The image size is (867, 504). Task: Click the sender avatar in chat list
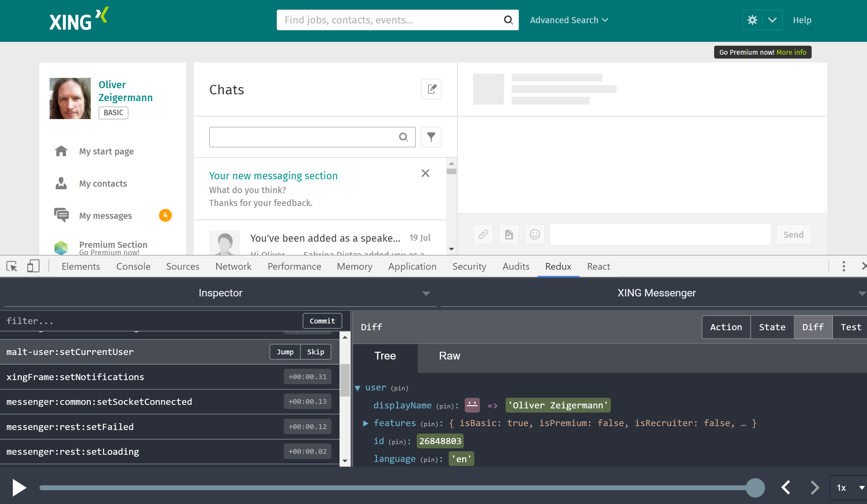point(225,243)
